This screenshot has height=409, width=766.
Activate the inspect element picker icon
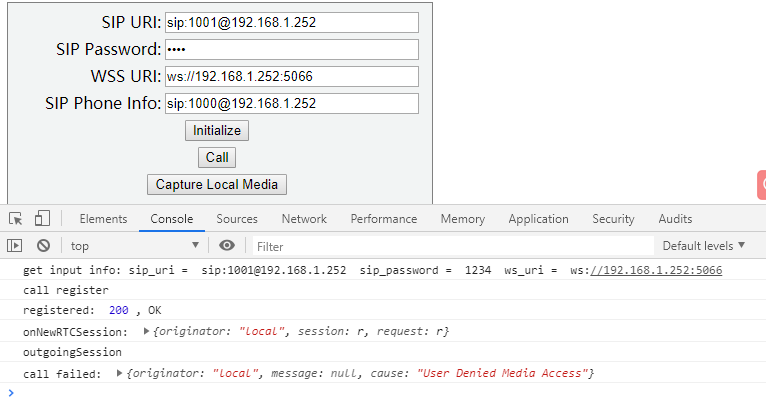(x=16, y=219)
